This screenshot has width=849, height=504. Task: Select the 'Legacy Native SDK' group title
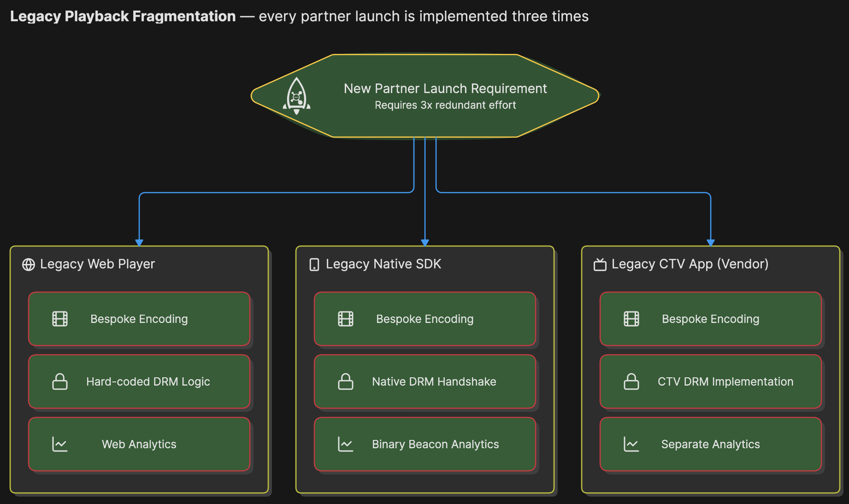[x=383, y=264]
